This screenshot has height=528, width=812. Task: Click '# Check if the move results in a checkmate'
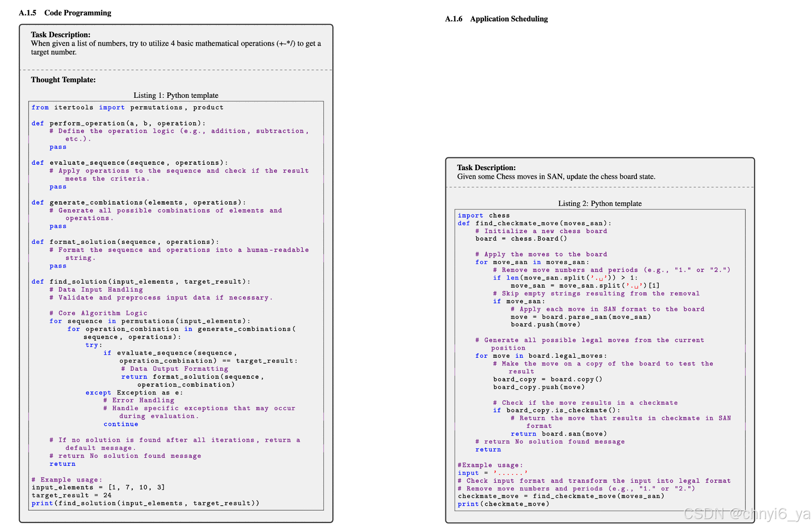click(586, 402)
